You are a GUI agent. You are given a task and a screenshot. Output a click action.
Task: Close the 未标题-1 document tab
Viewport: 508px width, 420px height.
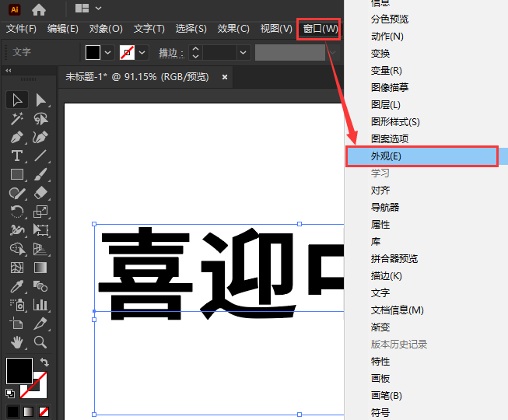[x=225, y=77]
